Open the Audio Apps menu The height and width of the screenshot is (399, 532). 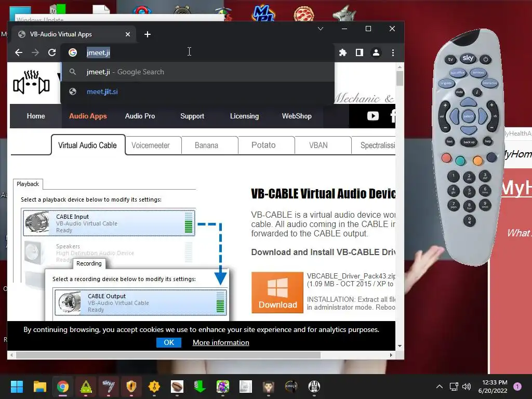click(x=88, y=116)
